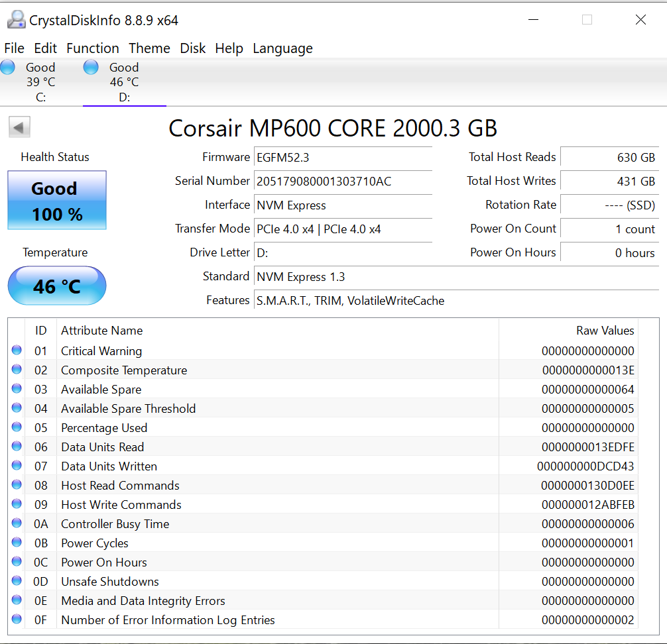Select the Composite Temperature attribute row
Image resolution: width=667 pixels, height=644 pixels.
pos(124,370)
